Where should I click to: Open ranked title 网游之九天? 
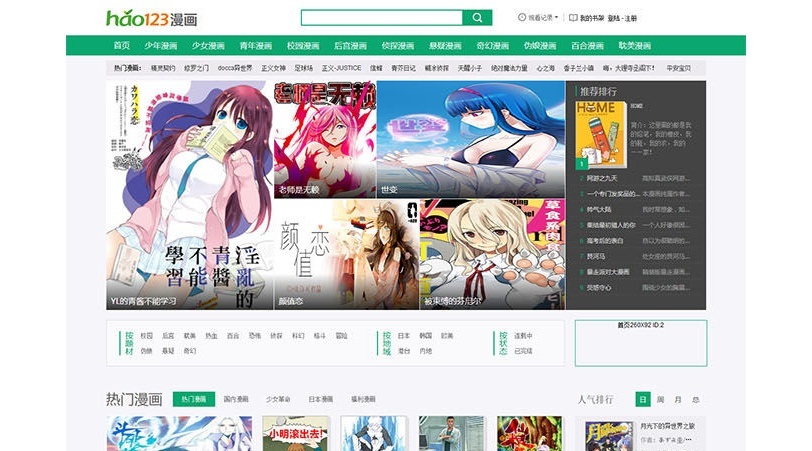pos(602,178)
